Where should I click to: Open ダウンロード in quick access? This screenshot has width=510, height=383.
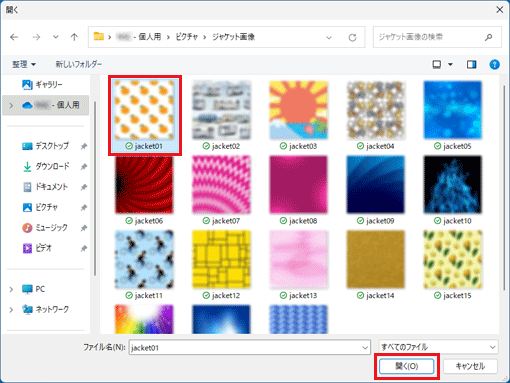[46, 166]
